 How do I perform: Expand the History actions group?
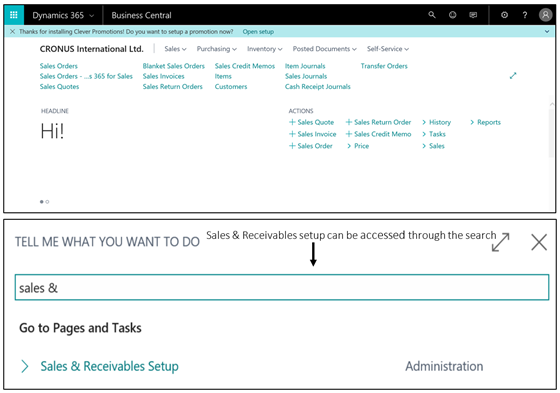pyautogui.click(x=436, y=122)
